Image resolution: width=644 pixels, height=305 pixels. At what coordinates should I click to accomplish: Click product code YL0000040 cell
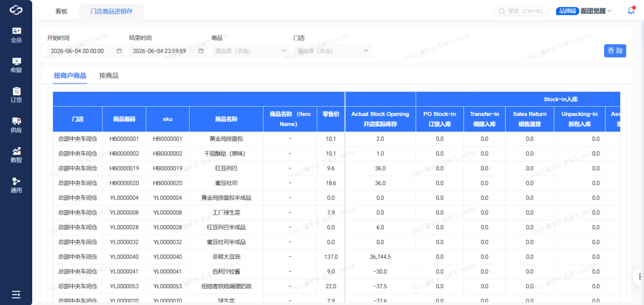[x=124, y=257]
